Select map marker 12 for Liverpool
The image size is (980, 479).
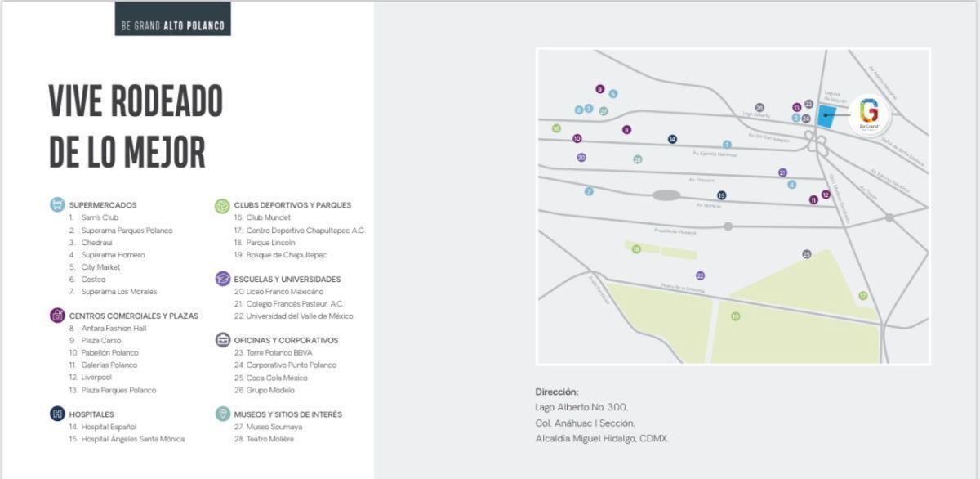tap(826, 195)
